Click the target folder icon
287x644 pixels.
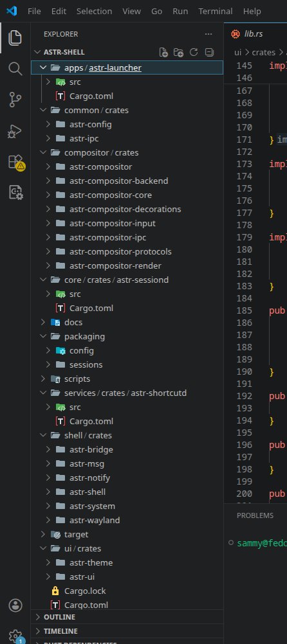[55, 534]
